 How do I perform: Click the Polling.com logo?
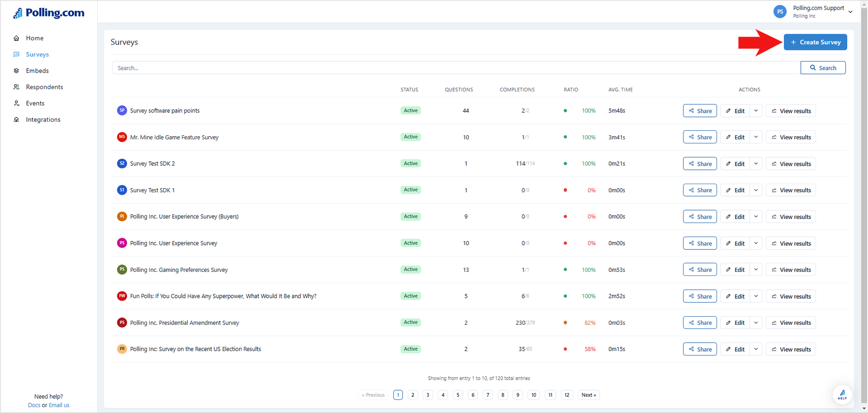tap(49, 13)
